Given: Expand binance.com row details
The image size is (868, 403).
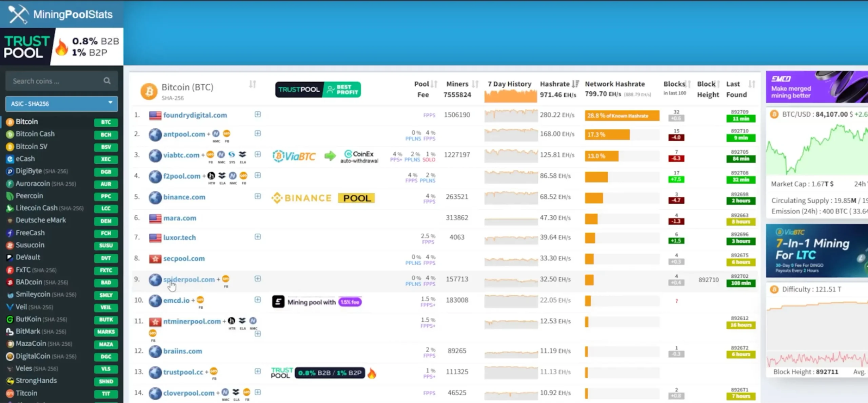Looking at the screenshot, I should coord(258,196).
